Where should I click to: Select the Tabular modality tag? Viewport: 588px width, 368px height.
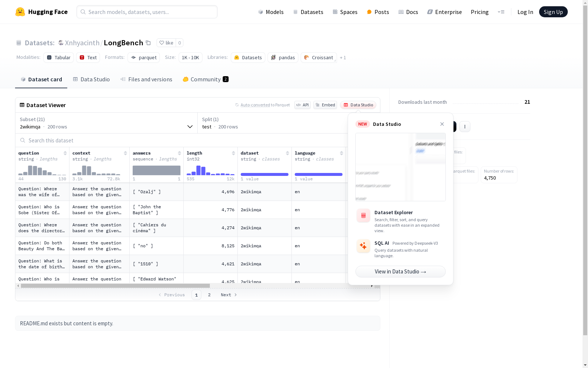tap(59, 57)
